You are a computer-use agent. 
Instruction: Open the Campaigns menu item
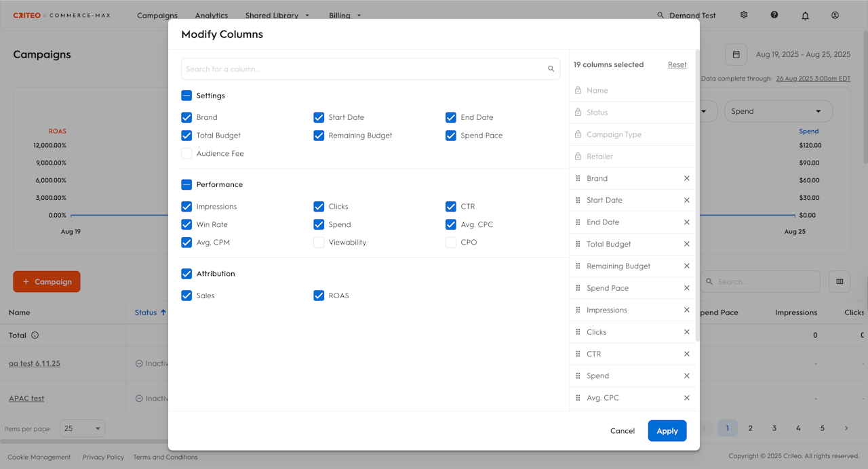point(157,15)
